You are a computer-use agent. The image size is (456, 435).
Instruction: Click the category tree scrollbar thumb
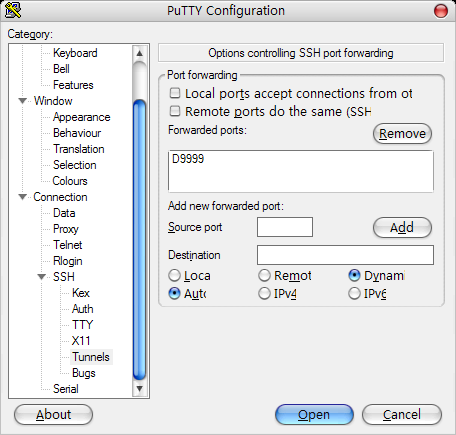[x=139, y=240]
